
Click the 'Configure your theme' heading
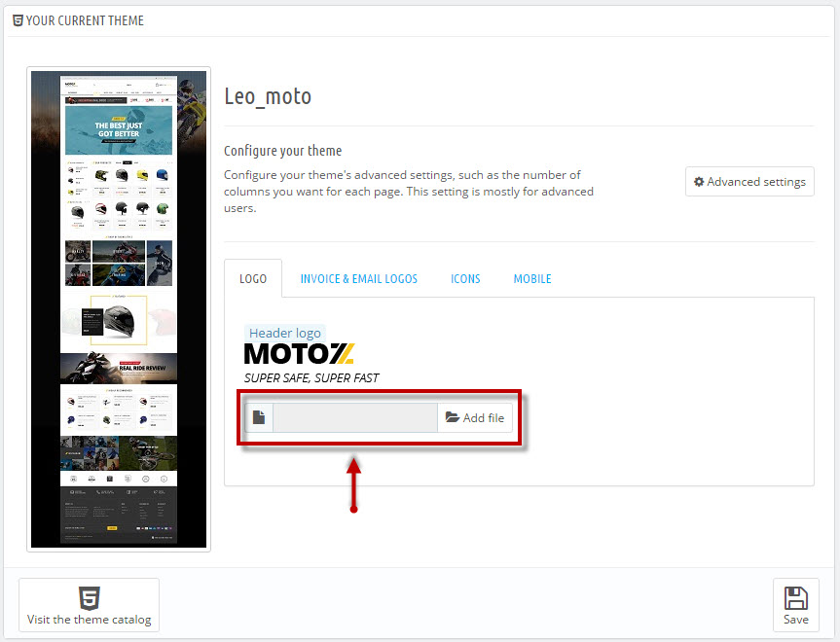[283, 151]
